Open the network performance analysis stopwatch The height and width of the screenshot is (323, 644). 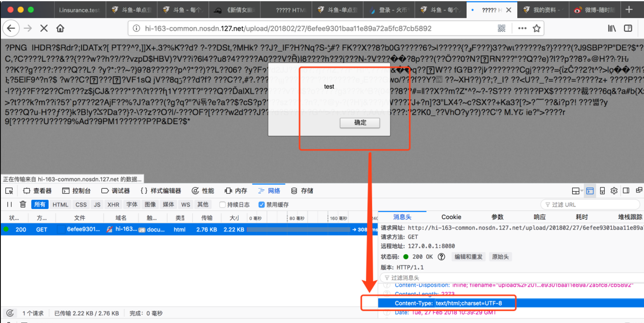10,313
